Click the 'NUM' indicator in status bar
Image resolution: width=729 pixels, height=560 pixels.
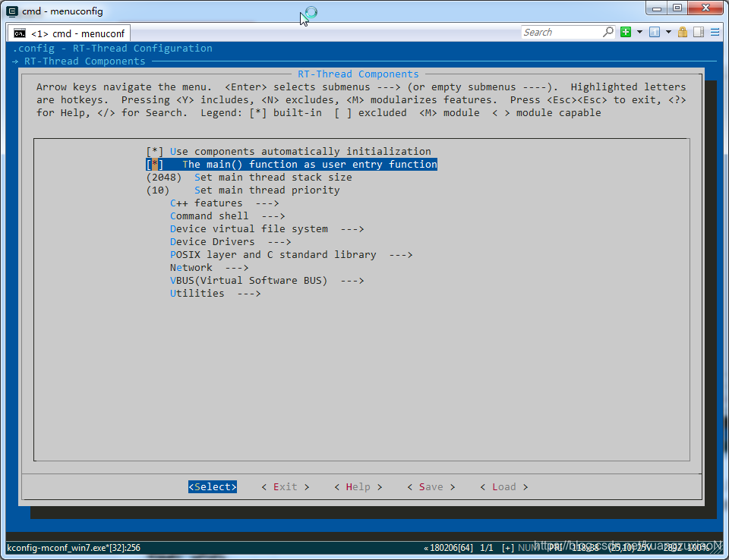(x=529, y=547)
